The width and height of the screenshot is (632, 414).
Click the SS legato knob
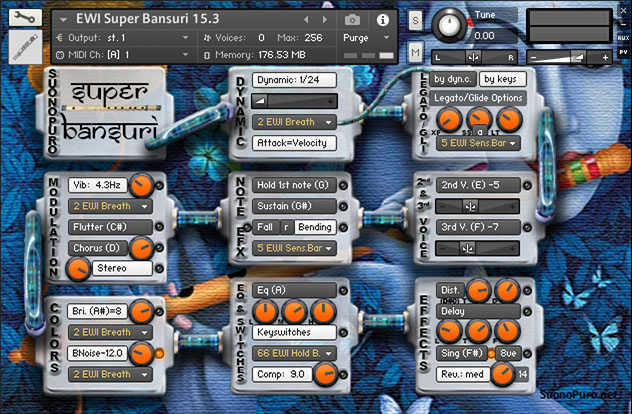tap(479, 119)
